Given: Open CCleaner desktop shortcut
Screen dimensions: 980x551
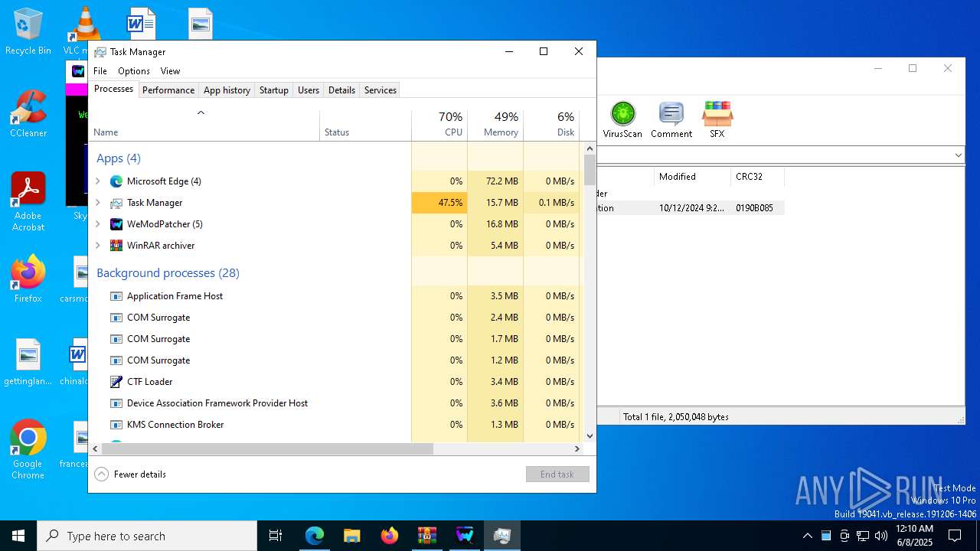Looking at the screenshot, I should pyautogui.click(x=28, y=115).
